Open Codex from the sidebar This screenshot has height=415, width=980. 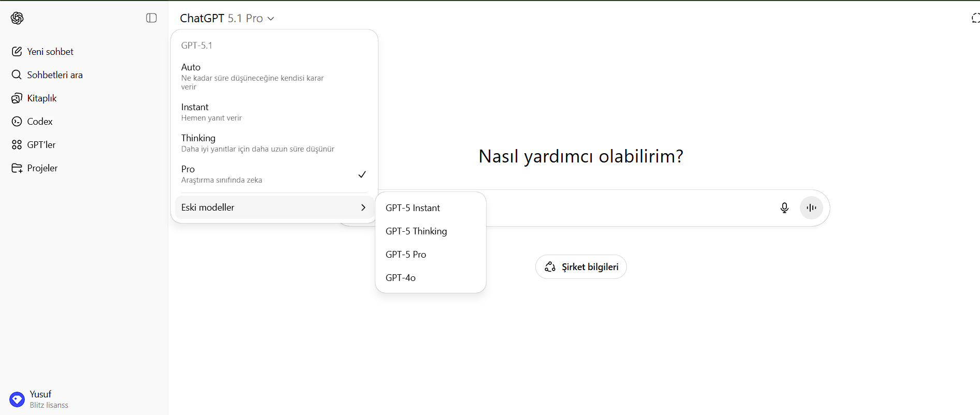tap(39, 122)
